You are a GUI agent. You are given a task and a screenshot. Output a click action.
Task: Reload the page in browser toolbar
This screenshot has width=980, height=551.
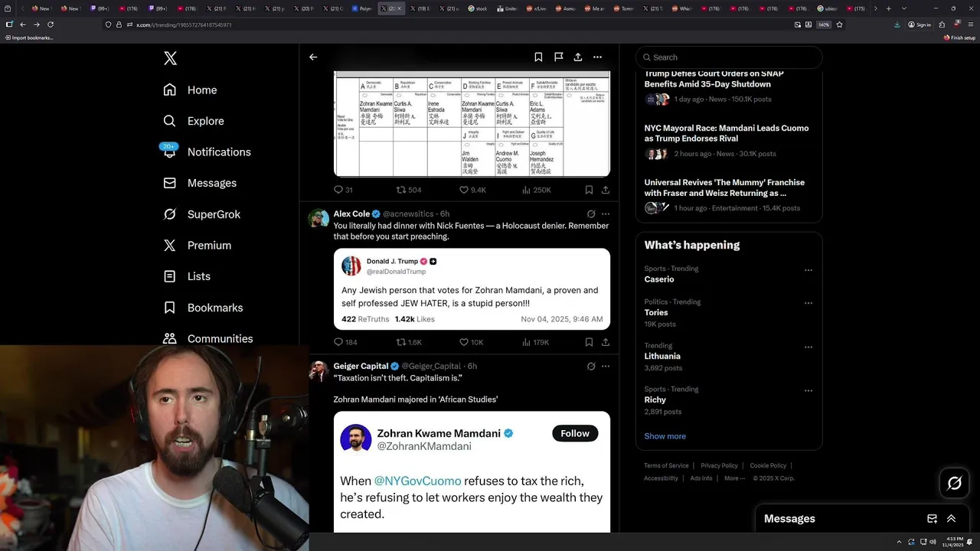(x=51, y=24)
